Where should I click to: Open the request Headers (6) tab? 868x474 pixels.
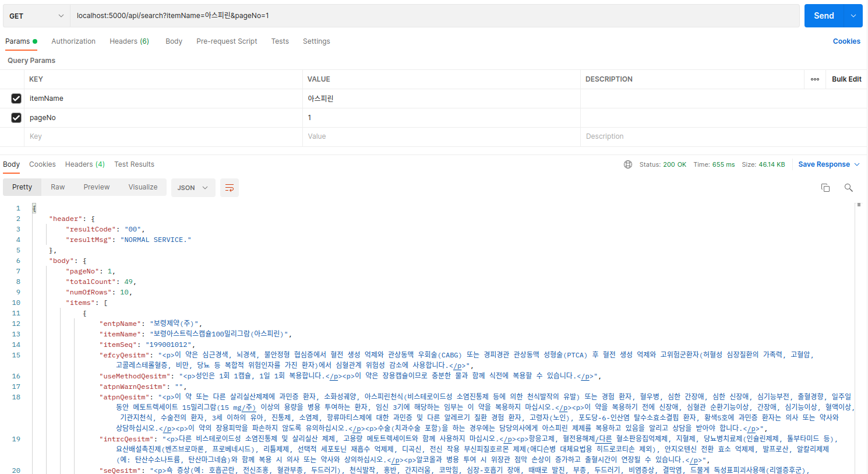(129, 41)
